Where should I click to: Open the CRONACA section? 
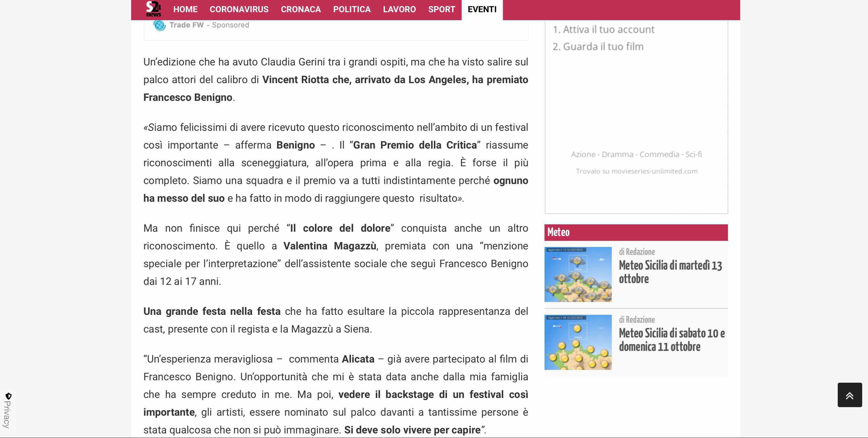click(x=301, y=9)
